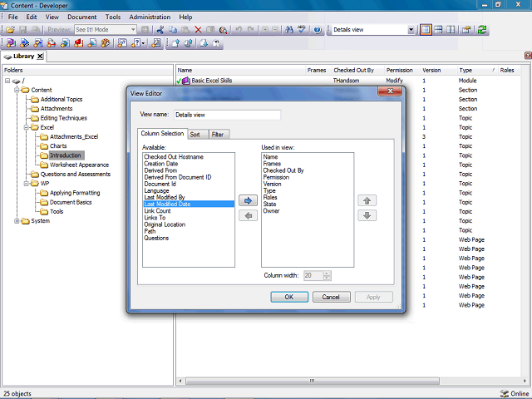532x399 pixels.
Task: Select the vertical split layout icon
Action: (451, 30)
